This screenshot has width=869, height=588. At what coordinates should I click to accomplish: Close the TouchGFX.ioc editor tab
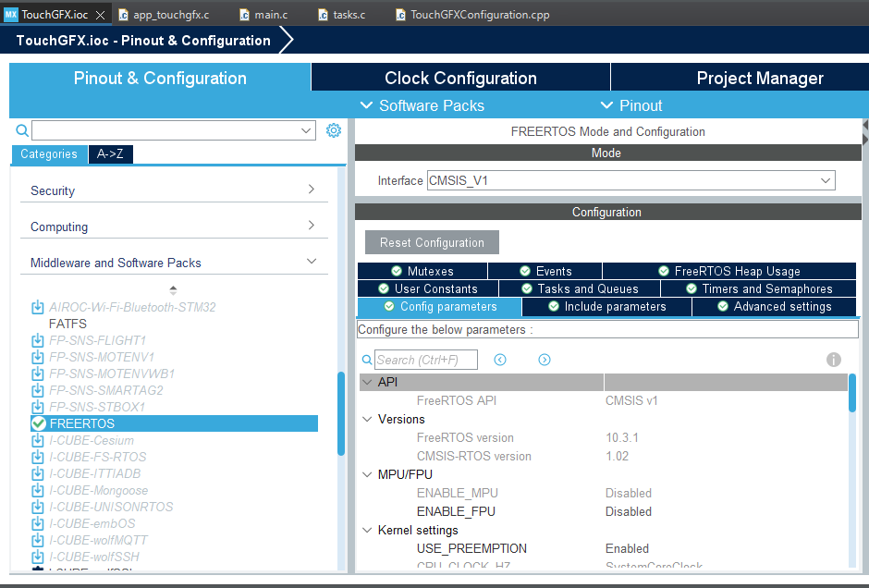point(101,15)
